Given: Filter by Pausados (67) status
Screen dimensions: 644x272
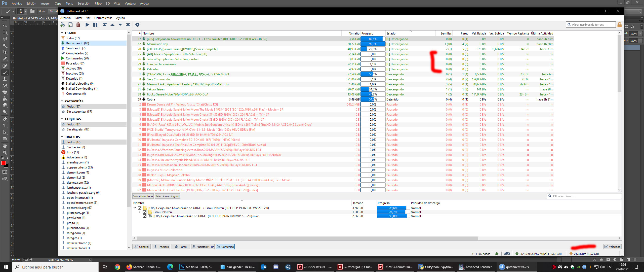Looking at the screenshot, I should (x=75, y=63).
